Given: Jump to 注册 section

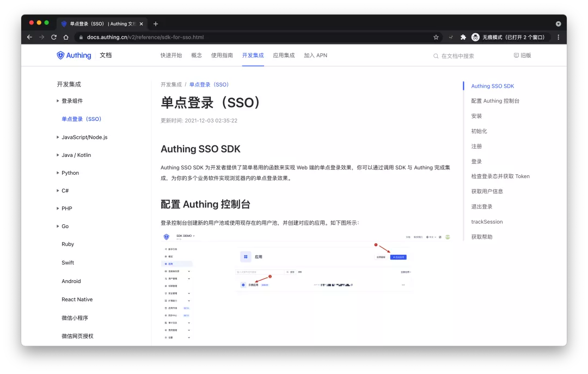Looking at the screenshot, I should [x=476, y=146].
